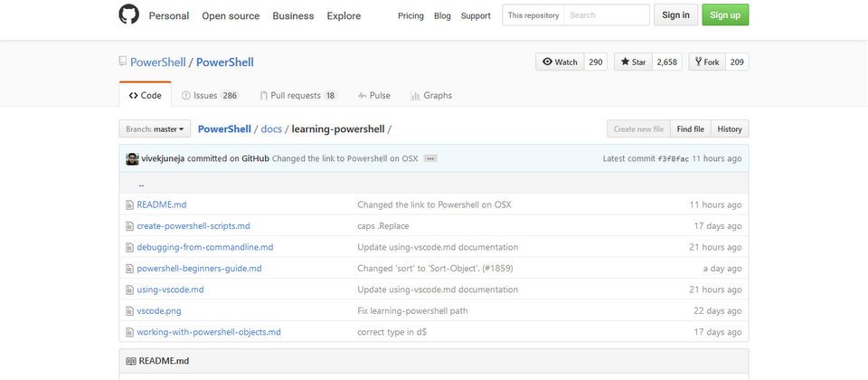Go to PowerShell root in breadcrumb
The width and height of the screenshot is (868, 380).
click(x=224, y=129)
